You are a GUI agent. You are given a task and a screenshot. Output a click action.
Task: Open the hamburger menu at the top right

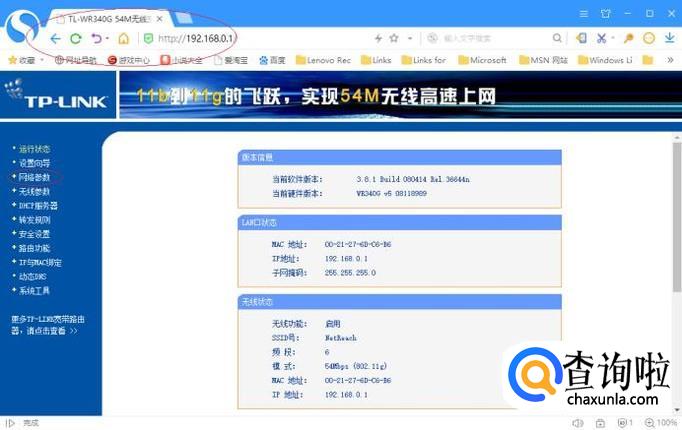pyautogui.click(x=584, y=14)
